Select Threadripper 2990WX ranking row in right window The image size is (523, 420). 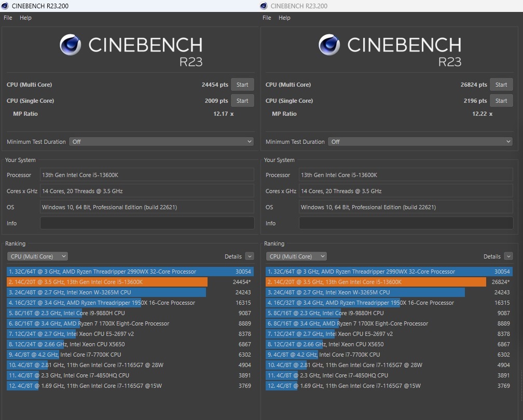(x=389, y=272)
